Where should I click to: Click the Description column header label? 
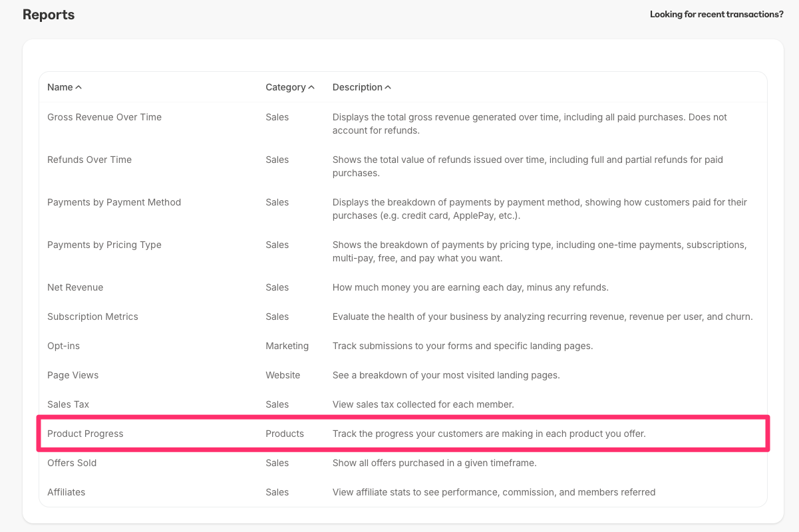pos(357,87)
